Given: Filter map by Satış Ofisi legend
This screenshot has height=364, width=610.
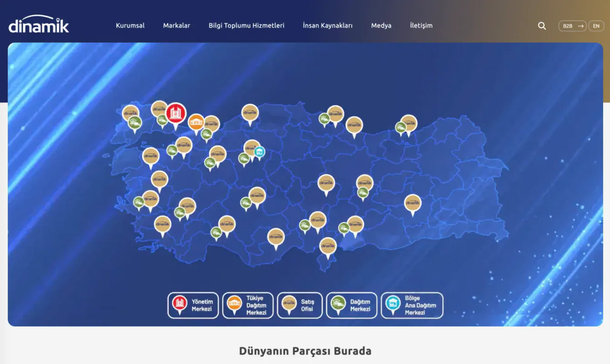Looking at the screenshot, I should click(300, 305).
